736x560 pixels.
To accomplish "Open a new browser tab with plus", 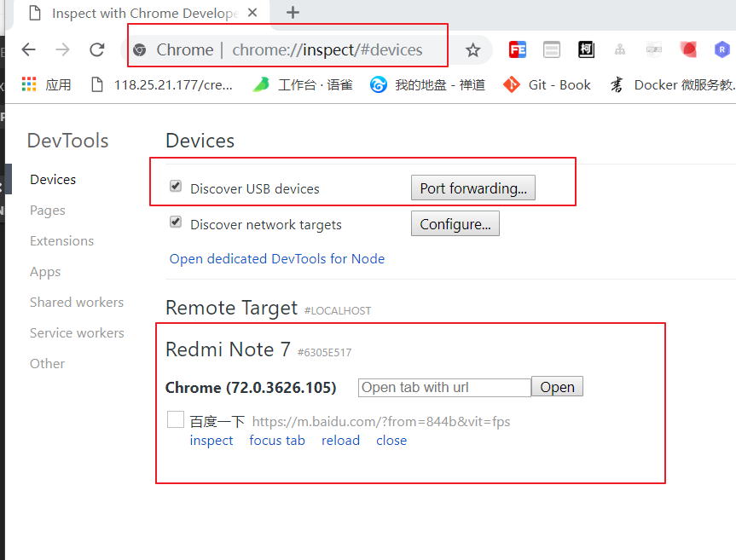I will (x=293, y=13).
